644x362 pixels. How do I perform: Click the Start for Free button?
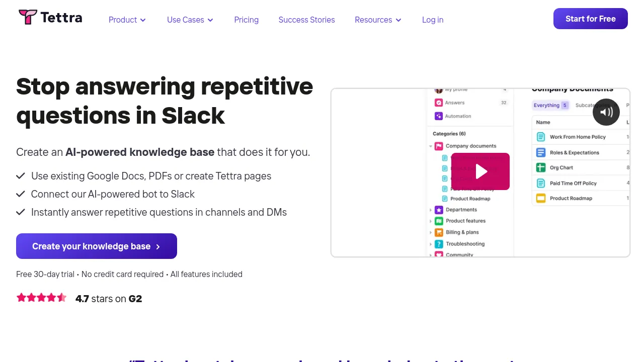click(x=591, y=19)
